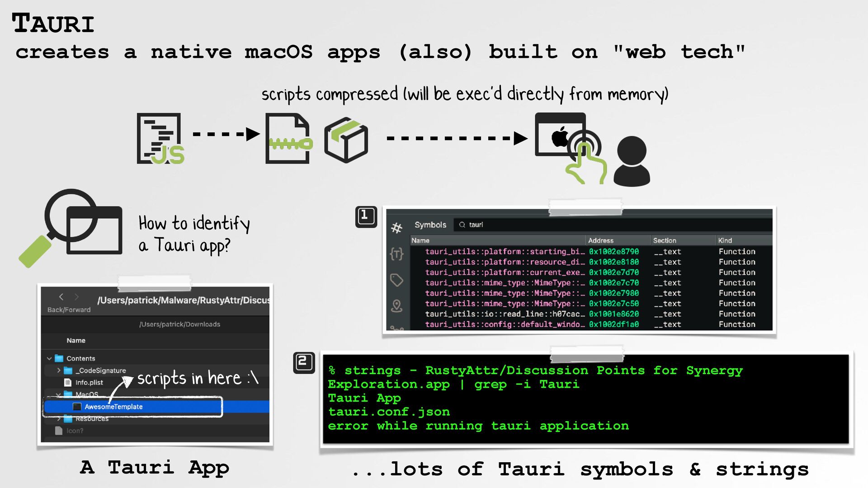Click the search magnifier icon in Symbols
This screenshot has height=488, width=868.
tap(462, 225)
